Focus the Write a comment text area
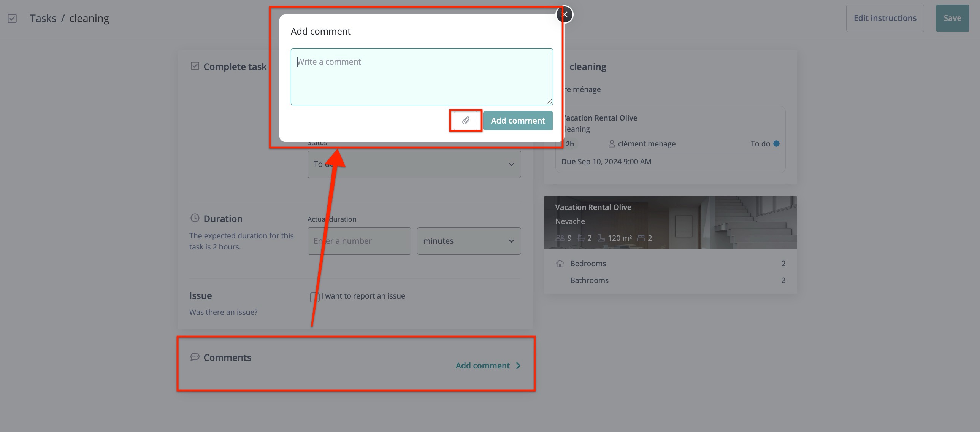The image size is (980, 432). click(x=422, y=77)
